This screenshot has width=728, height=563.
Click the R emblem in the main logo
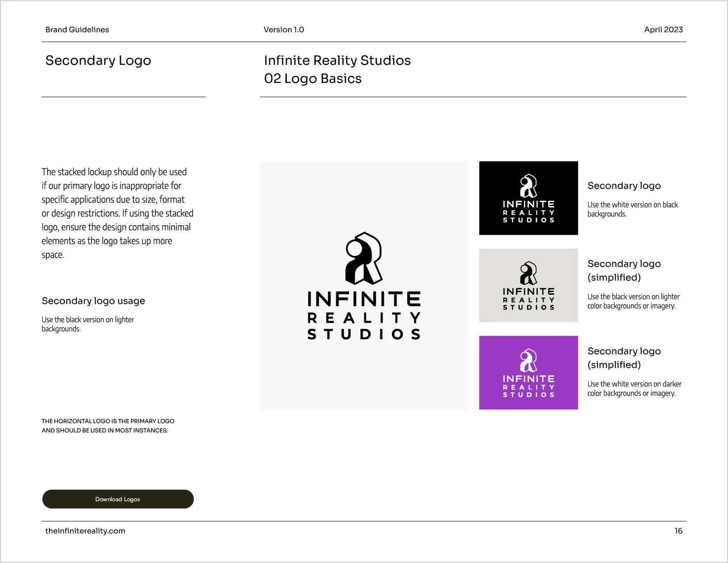[x=364, y=258]
